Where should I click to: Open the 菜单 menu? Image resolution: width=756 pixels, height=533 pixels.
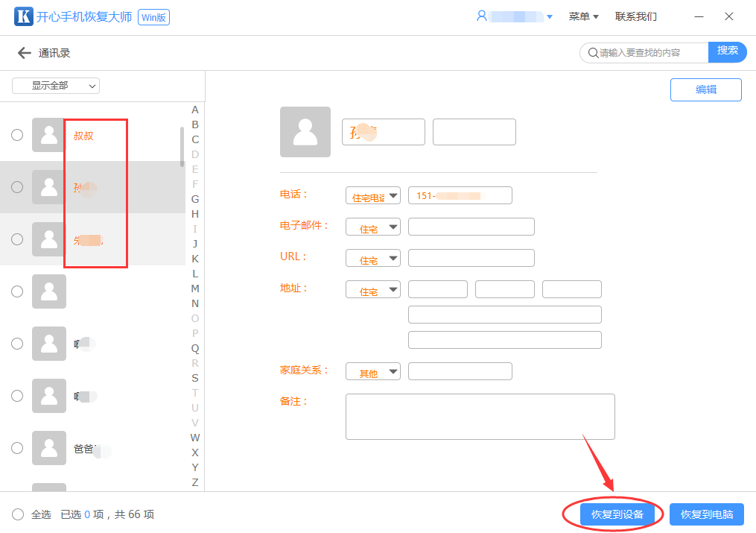pyautogui.click(x=583, y=16)
